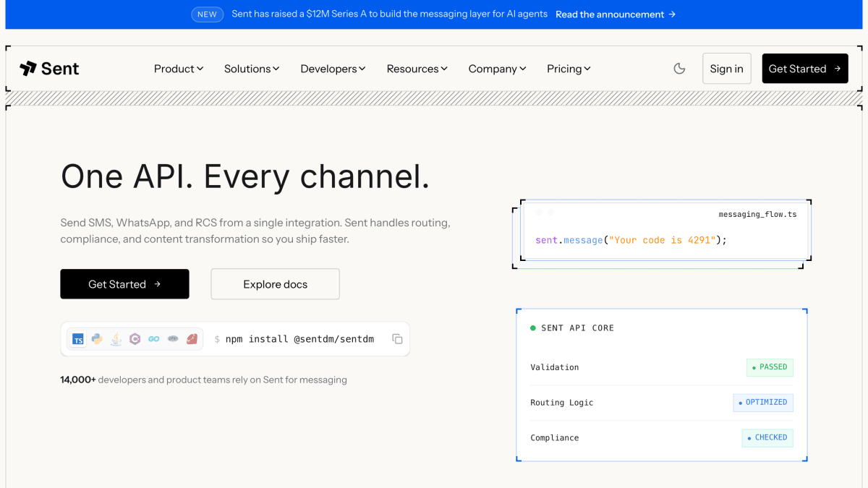Click the CHECKED status badge
This screenshot has width=868, height=488.
click(x=767, y=438)
